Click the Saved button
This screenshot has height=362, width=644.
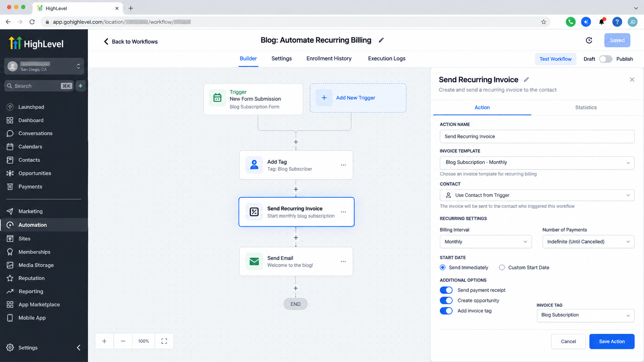click(x=617, y=40)
